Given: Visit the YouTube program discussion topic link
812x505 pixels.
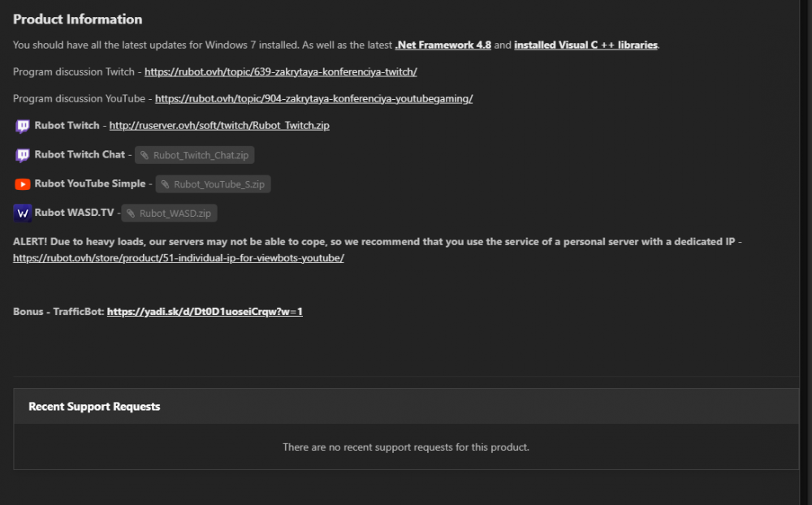Looking at the screenshot, I should (x=313, y=98).
